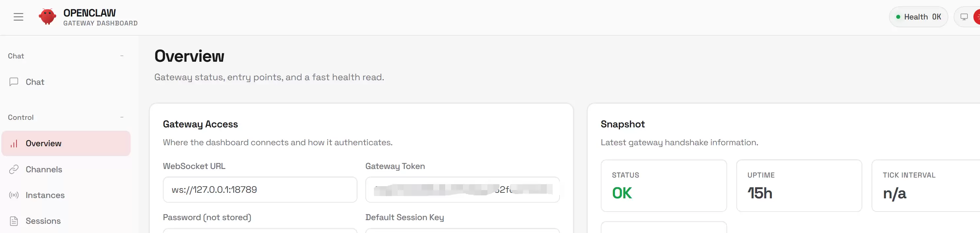Image resolution: width=980 pixels, height=233 pixels.
Task: Click the Gateway Dashboard subtitle
Action: [x=101, y=23]
